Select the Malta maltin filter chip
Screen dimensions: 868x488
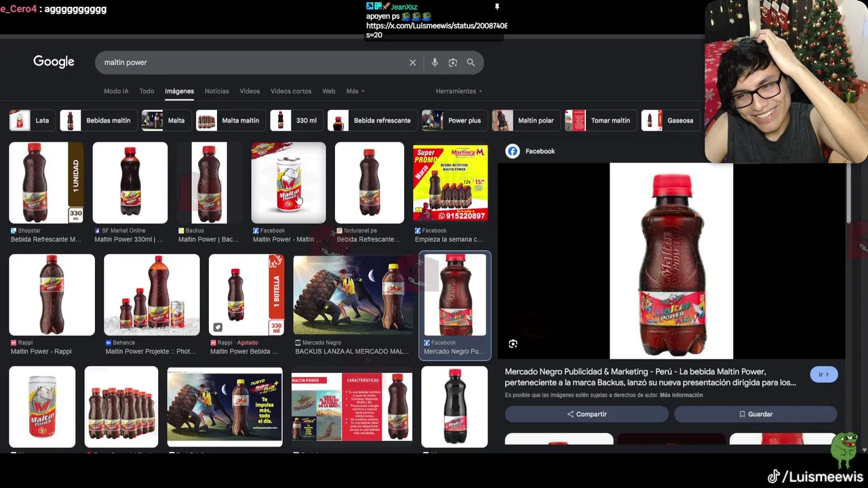[231, 121]
